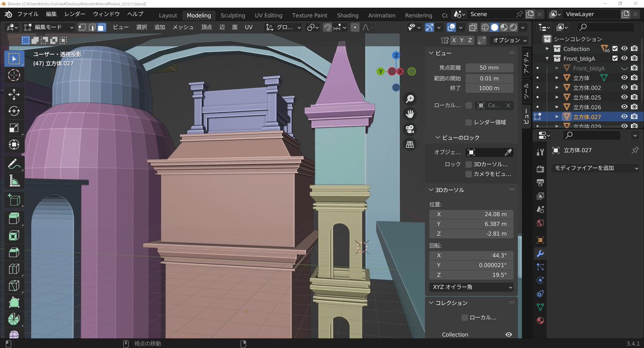The image size is (644, 348).
Task: Open the Render properties tab icon
Action: pos(540,168)
